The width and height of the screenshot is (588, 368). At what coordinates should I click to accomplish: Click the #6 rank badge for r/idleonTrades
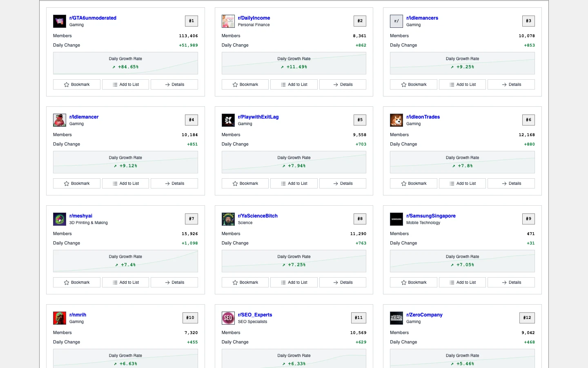coord(528,120)
